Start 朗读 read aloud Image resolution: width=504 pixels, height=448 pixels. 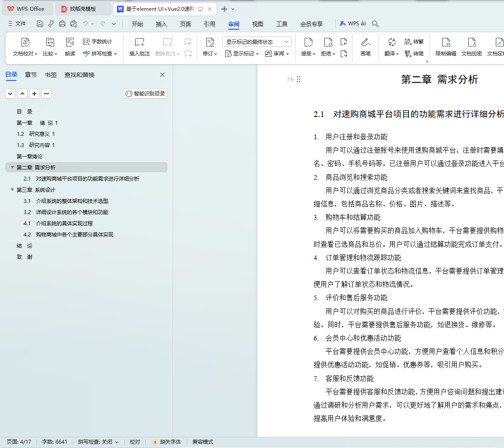pos(70,47)
